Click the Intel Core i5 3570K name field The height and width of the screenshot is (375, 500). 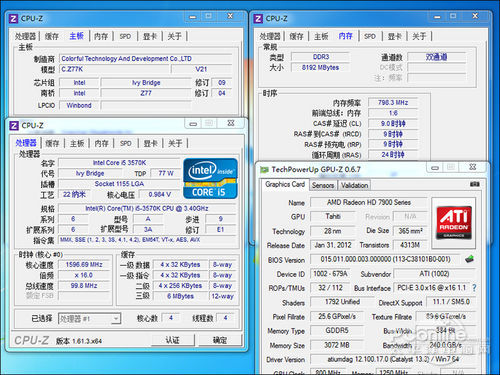pos(119,163)
